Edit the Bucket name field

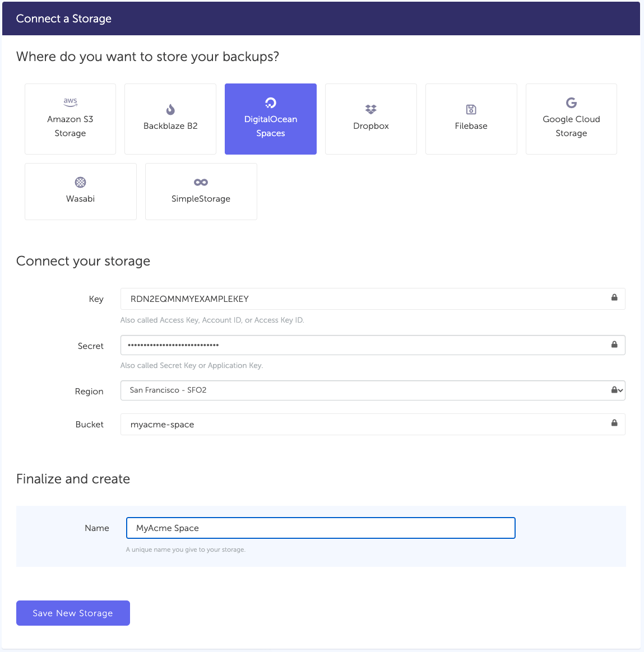click(364, 425)
